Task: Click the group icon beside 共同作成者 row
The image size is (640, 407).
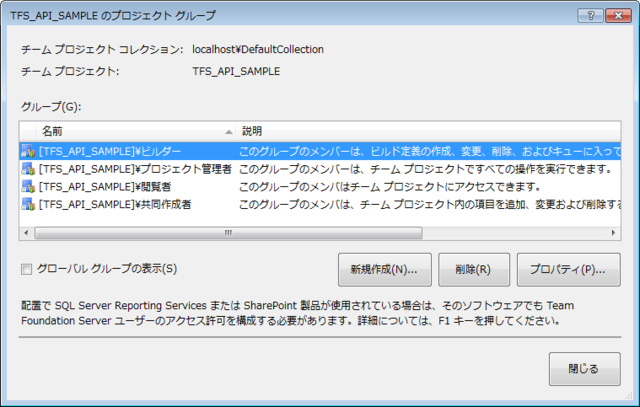Action: coord(28,204)
